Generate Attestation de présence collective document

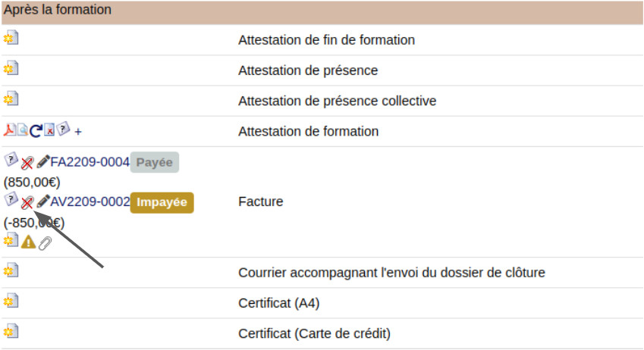[x=11, y=99]
